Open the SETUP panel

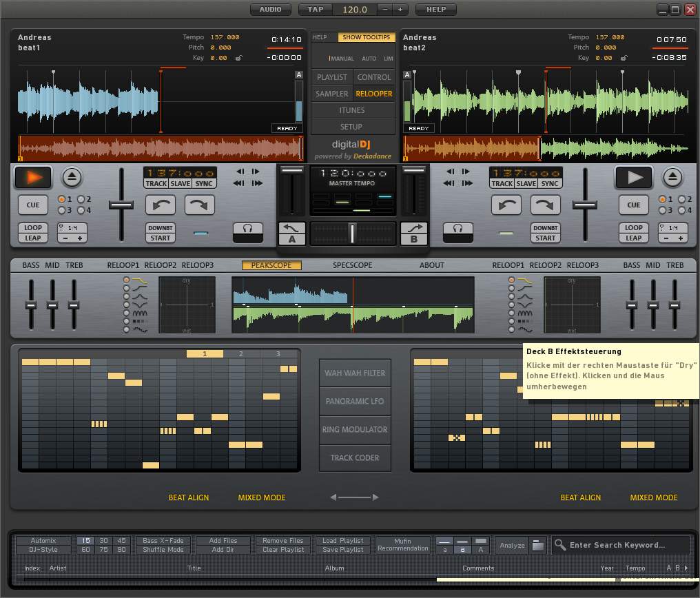click(x=353, y=127)
